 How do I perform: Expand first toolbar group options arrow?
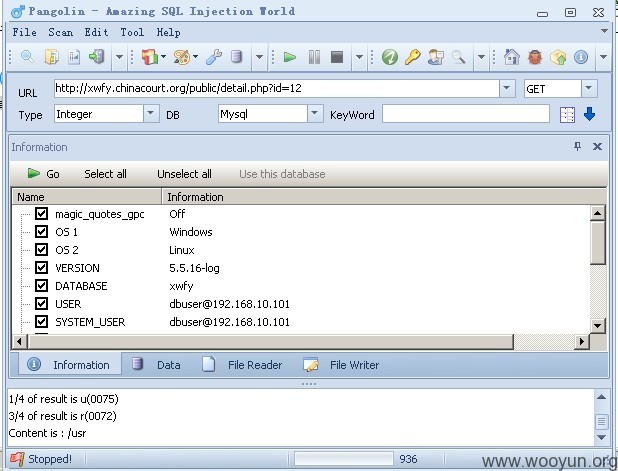[119, 57]
